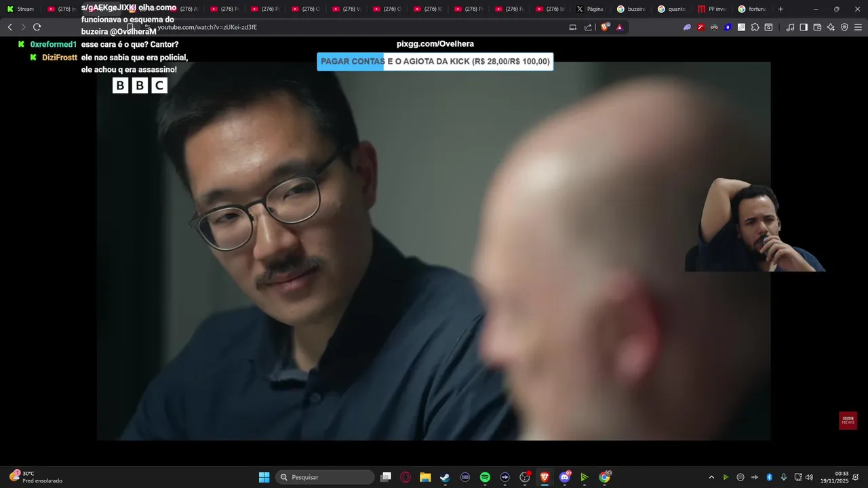Go forward with browser forward arrow
868x488 pixels.
pos(23,27)
